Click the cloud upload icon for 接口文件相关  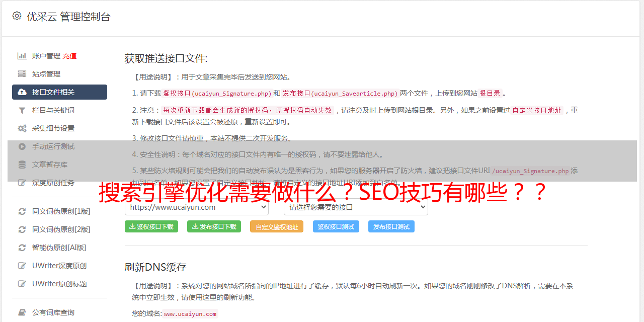point(22,92)
